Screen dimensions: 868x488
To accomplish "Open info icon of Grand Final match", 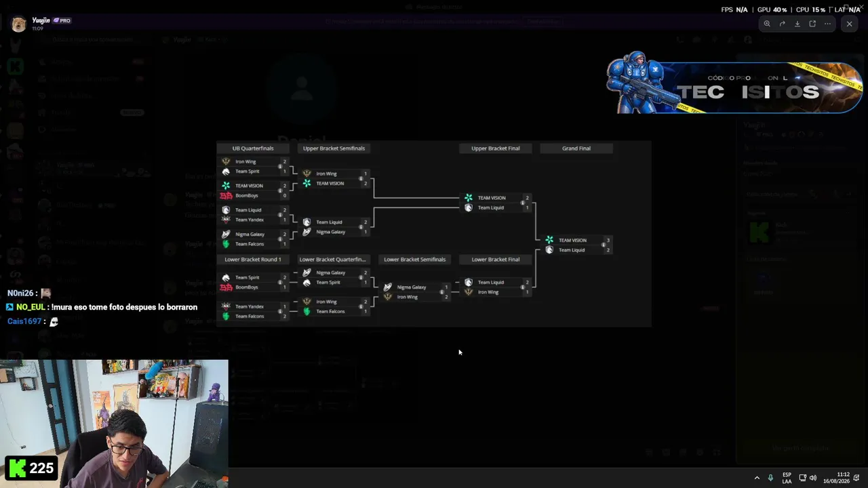I will 603,245.
